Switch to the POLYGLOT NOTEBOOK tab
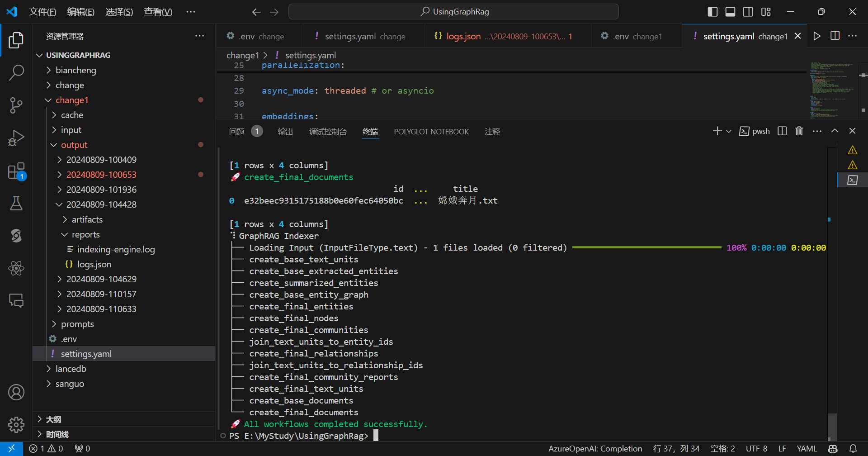868x456 pixels. click(x=431, y=132)
